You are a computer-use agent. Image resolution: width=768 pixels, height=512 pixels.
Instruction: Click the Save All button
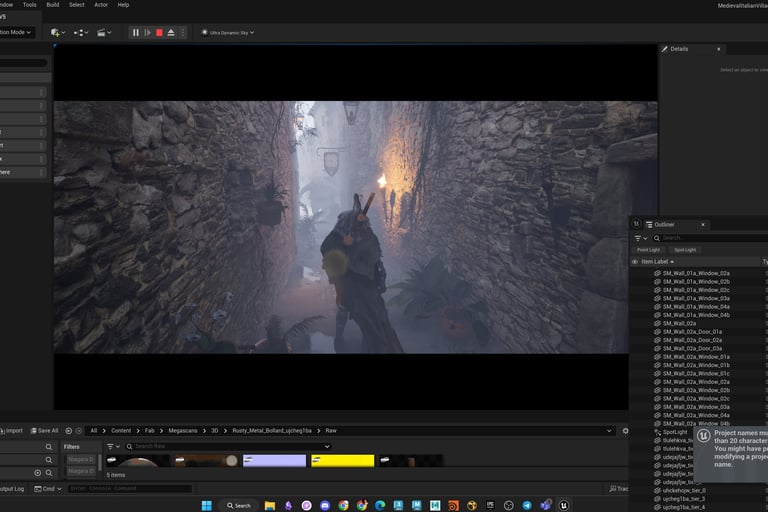(44, 431)
